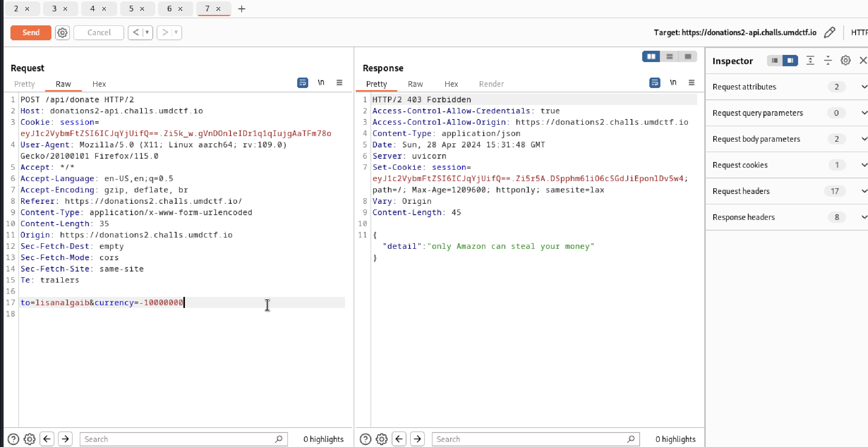
Task: Open the forward history dropdown arrow
Action: tap(176, 33)
